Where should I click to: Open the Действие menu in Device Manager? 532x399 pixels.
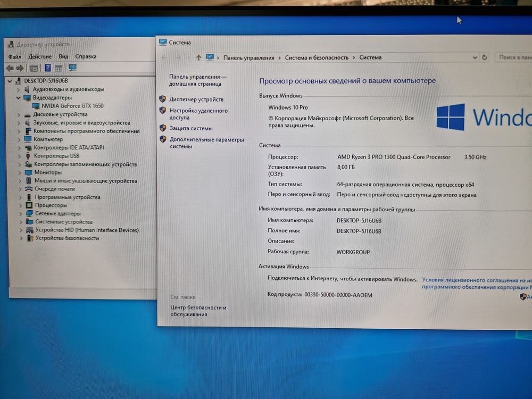coord(40,57)
